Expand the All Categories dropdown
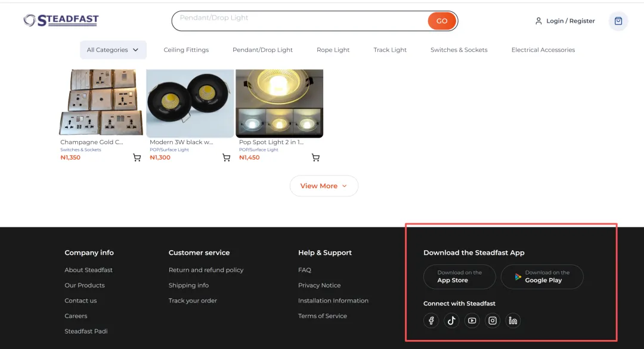Screen dimensions: 644x349 click(113, 49)
